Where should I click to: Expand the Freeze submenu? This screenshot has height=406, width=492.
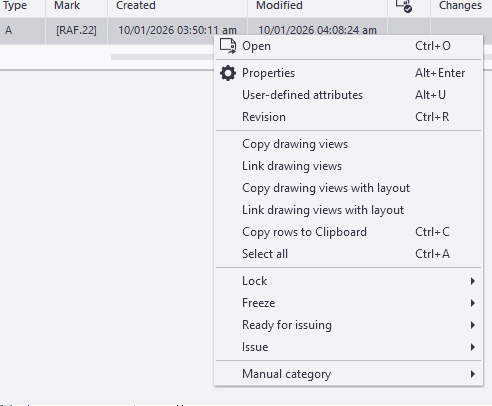[x=348, y=303]
